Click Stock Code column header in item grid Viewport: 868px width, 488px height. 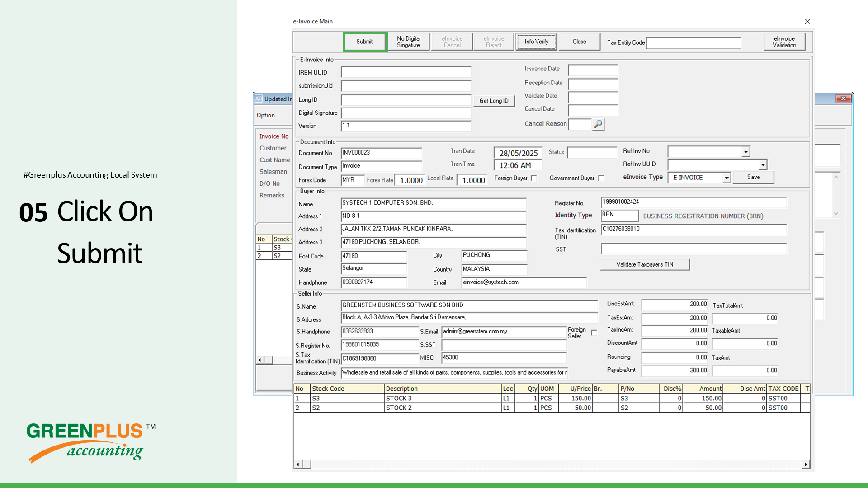[347, 389]
